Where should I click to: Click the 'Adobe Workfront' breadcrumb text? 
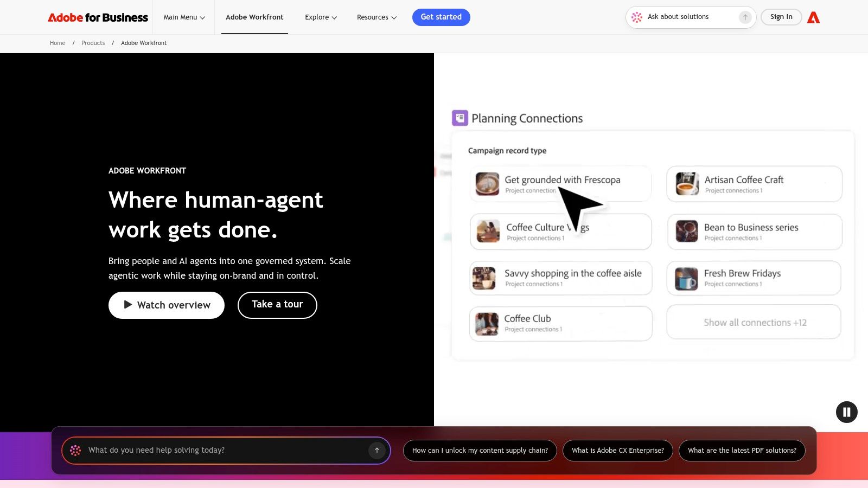144,43
